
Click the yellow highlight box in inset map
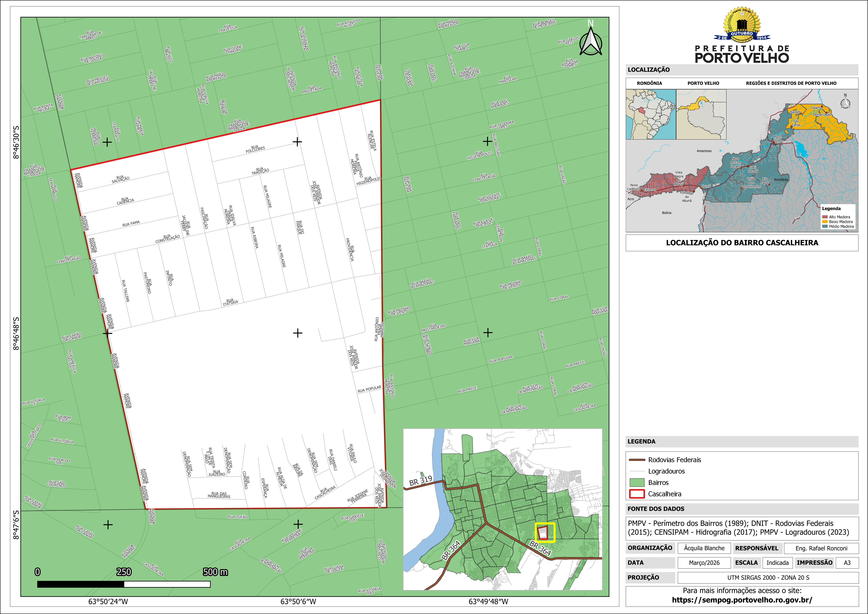point(545,532)
